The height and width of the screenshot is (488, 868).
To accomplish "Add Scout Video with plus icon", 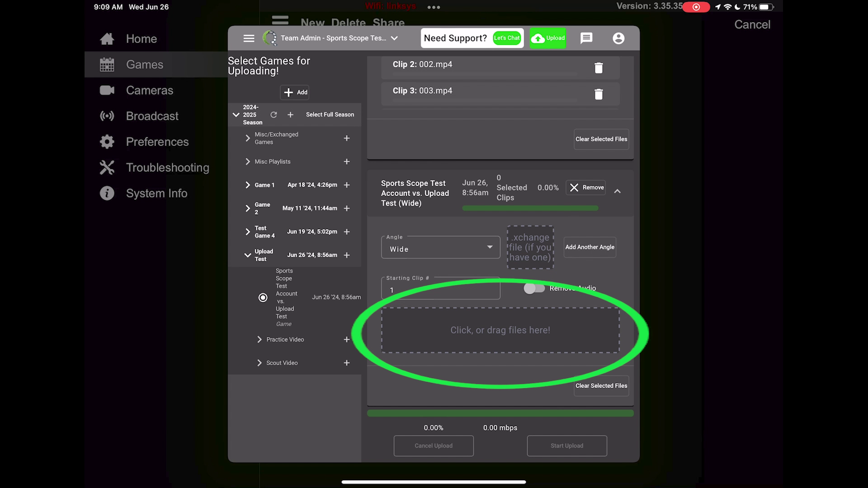I will coord(347,363).
